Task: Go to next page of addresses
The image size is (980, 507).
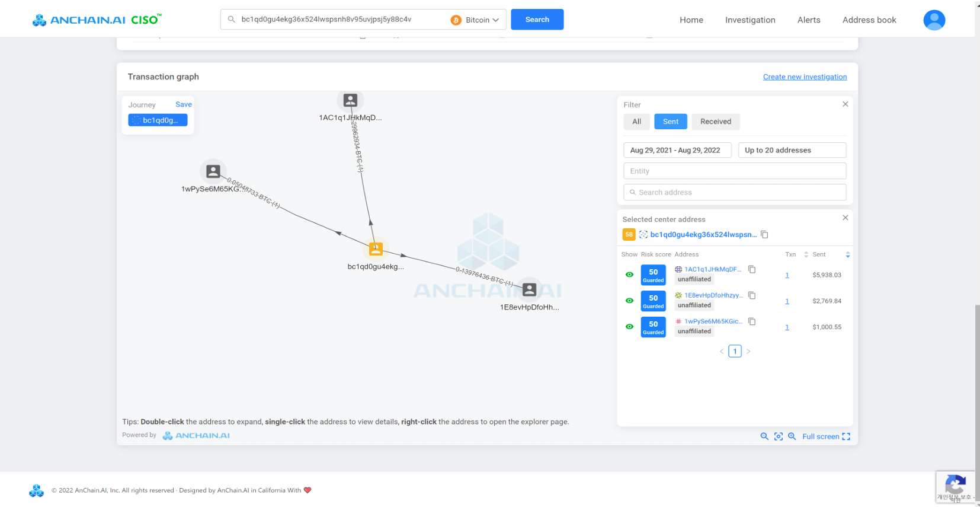Action: click(x=748, y=352)
